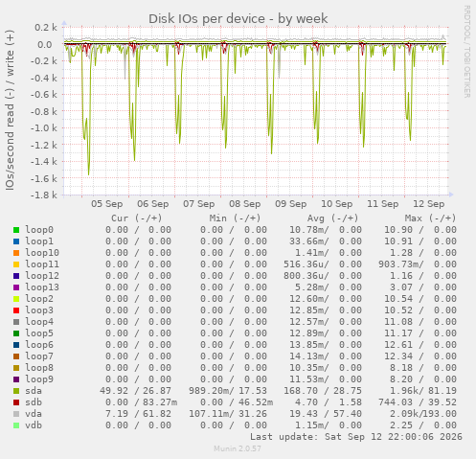476x459 pixels.
Task: Click the sda Avg value '168.70 / 28.75'
Action: pyautogui.click(x=323, y=391)
